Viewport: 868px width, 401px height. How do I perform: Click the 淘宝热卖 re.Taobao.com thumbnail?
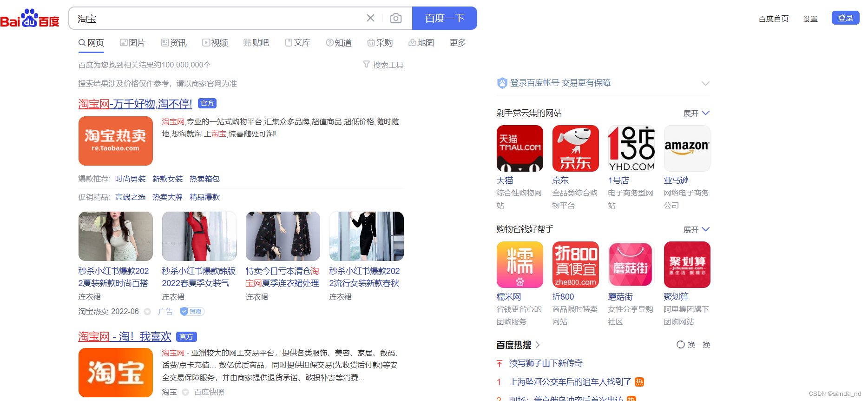tap(116, 141)
